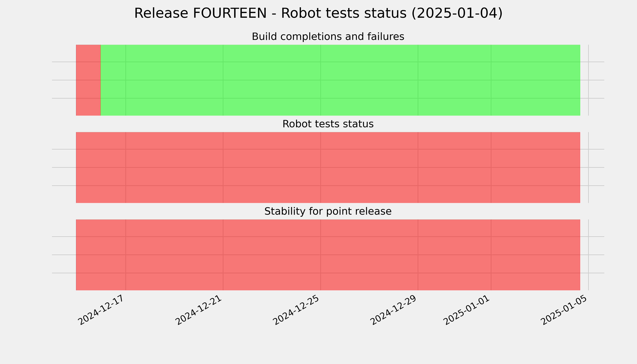Click the right edge of Stability chart band
Screen dimensions: 637x364
tap(580, 255)
